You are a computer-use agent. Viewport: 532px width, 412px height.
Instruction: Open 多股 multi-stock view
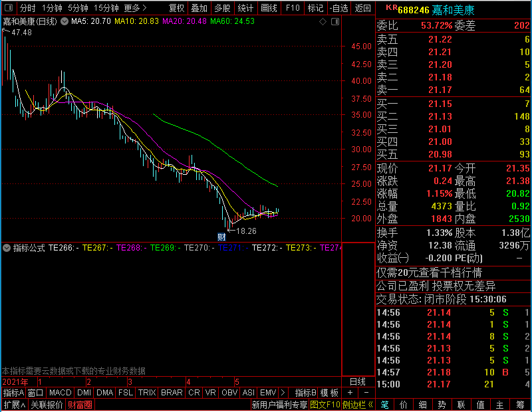[223, 8]
